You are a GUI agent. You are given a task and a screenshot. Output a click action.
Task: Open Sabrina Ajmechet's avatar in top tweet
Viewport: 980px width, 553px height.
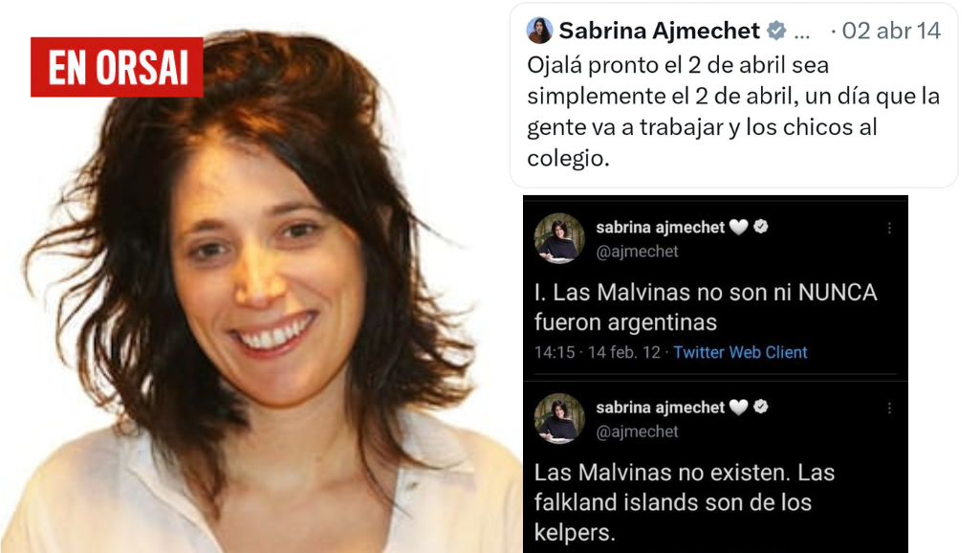pos(539,31)
